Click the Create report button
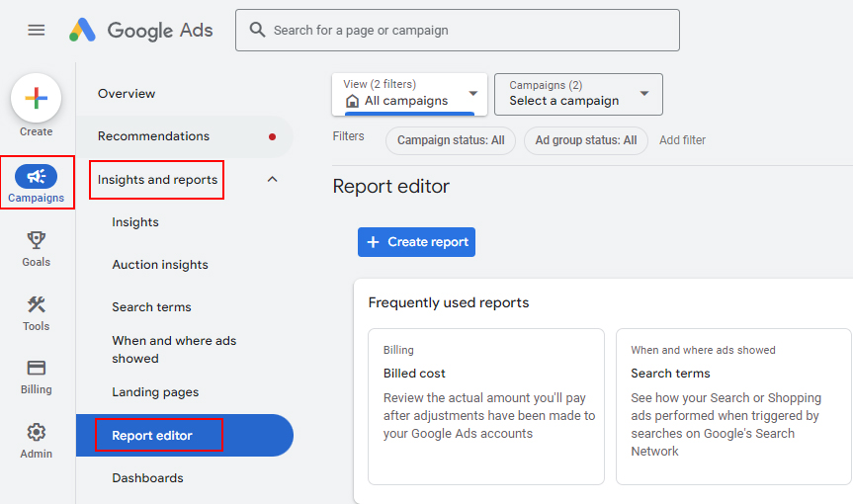Viewport: 853px width, 504px height. click(416, 242)
